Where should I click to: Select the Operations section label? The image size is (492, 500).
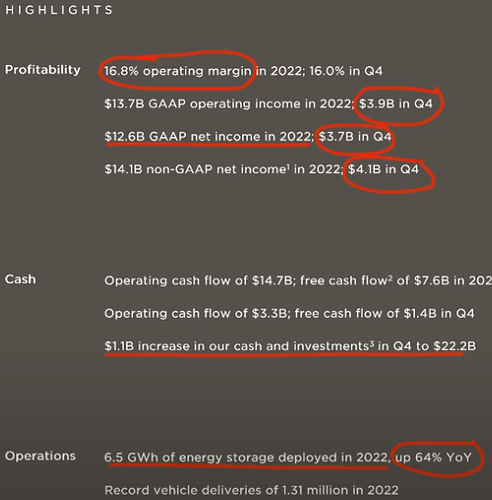tap(40, 456)
